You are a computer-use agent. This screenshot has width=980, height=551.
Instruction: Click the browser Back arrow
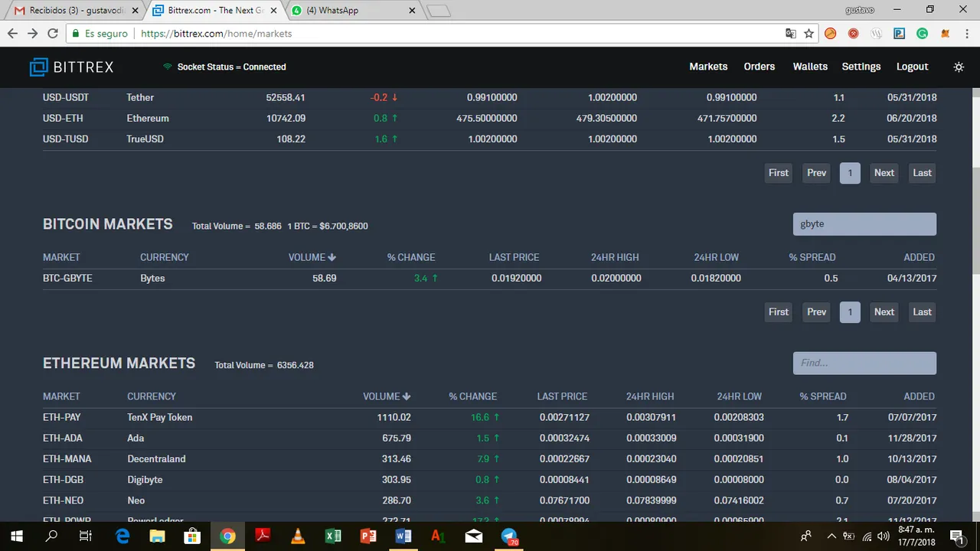(12, 34)
